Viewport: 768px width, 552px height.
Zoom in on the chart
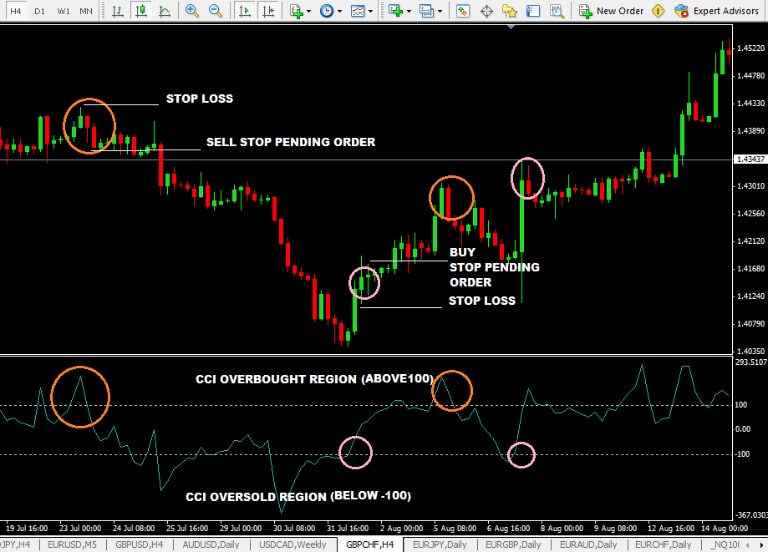tap(192, 11)
